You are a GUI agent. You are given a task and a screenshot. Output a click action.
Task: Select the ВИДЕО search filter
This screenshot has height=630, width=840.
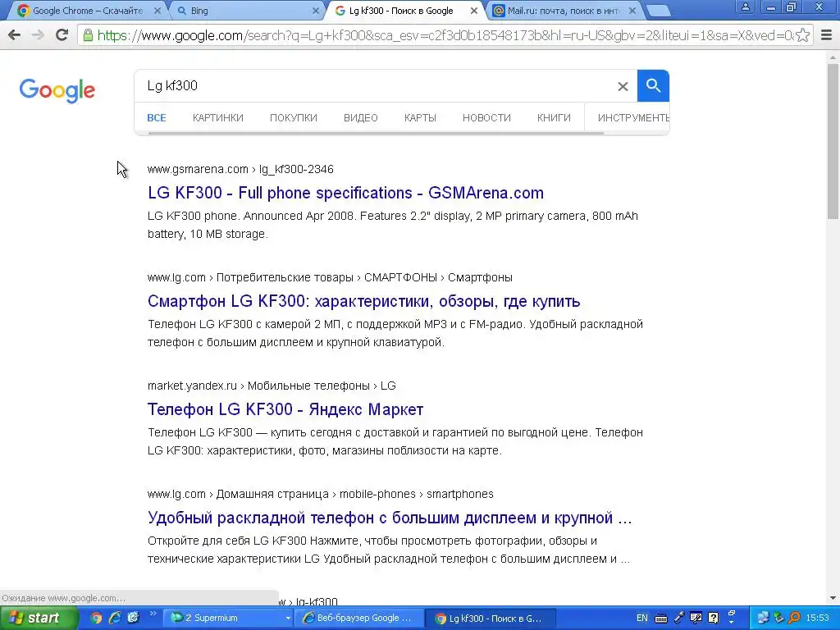361,118
